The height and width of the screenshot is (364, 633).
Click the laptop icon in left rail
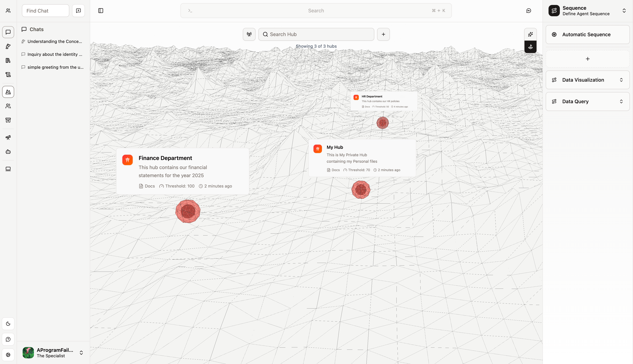pos(8,169)
